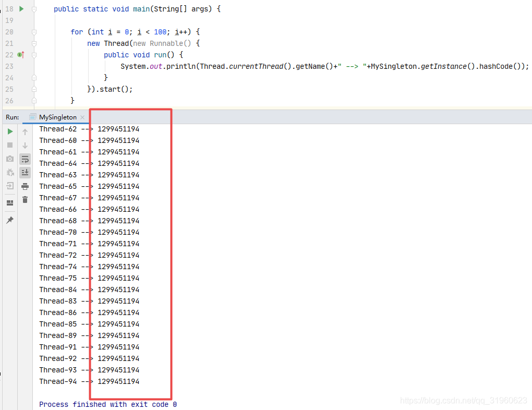Viewport: 532px width, 410px height.
Task: Click the 'Thread-60' output line
Action: tap(89, 140)
